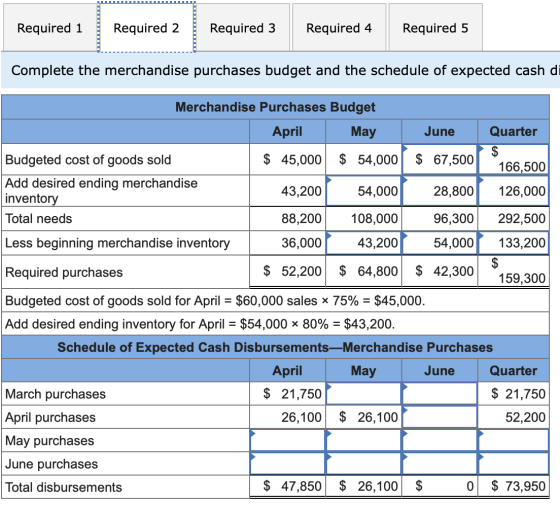Screen dimensions: 560x506
Task: Click the April cost of goods sold note
Action: click(x=215, y=301)
